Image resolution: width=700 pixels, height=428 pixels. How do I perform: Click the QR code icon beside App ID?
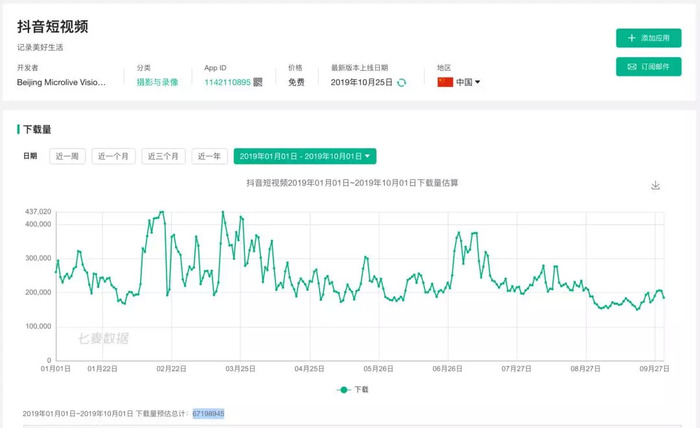coord(258,82)
